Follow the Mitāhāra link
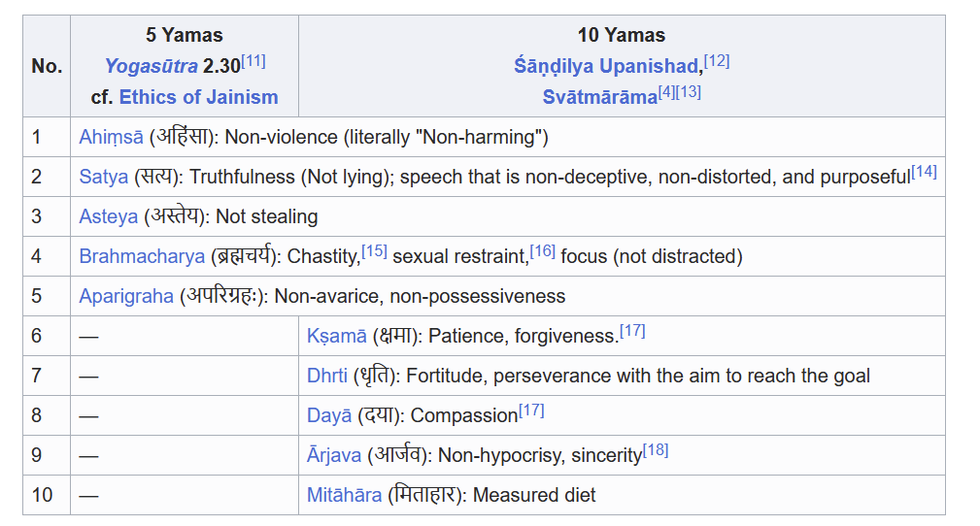The image size is (980, 526). pyautogui.click(x=344, y=495)
